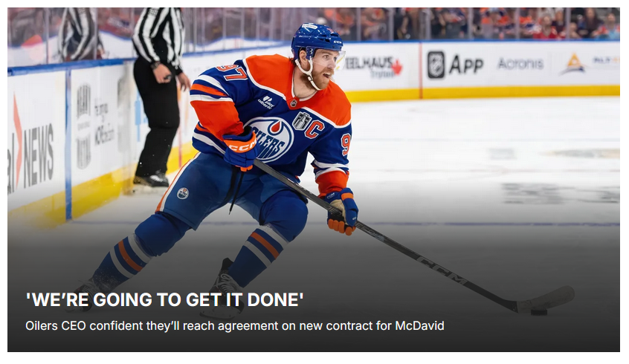Click the number 97 on player's shoulder

click(x=231, y=73)
